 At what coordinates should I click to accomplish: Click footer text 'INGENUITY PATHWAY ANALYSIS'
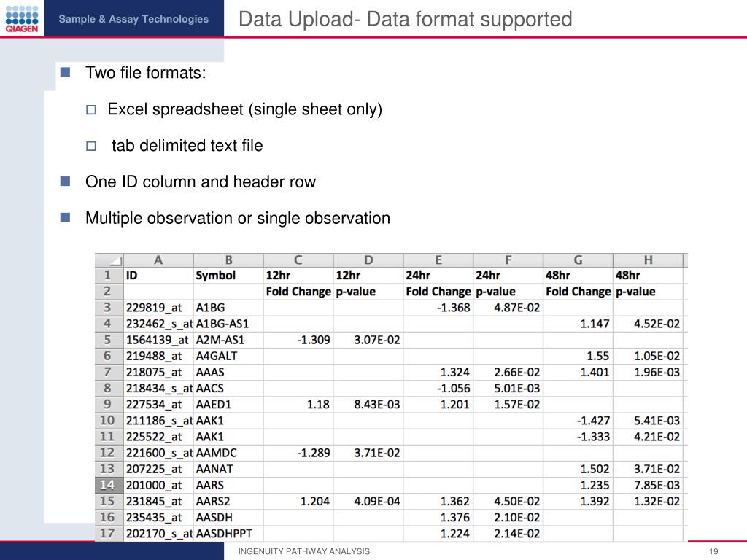click(304, 551)
